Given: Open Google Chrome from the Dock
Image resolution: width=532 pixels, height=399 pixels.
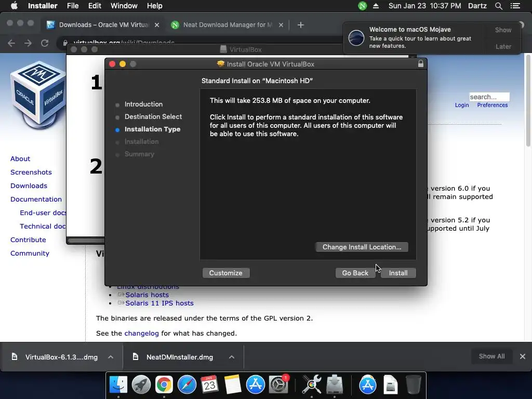Looking at the screenshot, I should (164, 384).
